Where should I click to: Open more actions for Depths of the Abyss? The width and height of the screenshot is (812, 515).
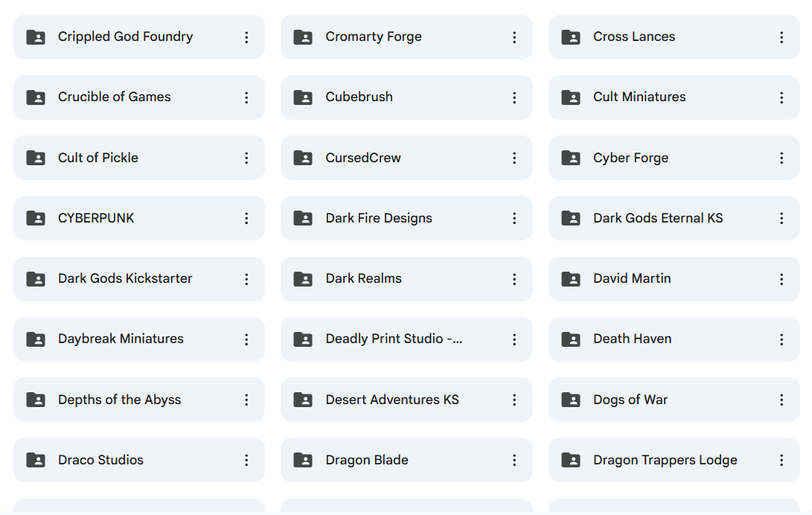246,400
